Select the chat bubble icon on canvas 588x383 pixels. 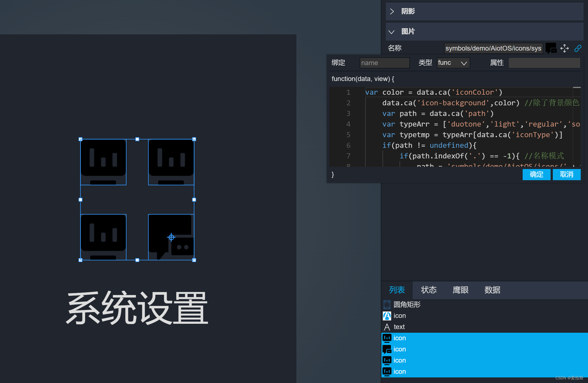[171, 237]
